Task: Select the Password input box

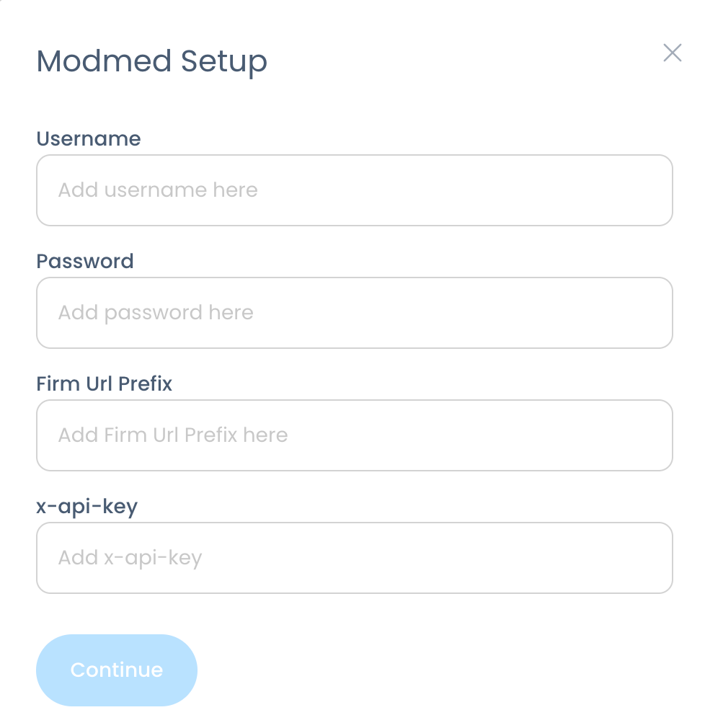Action: [355, 313]
